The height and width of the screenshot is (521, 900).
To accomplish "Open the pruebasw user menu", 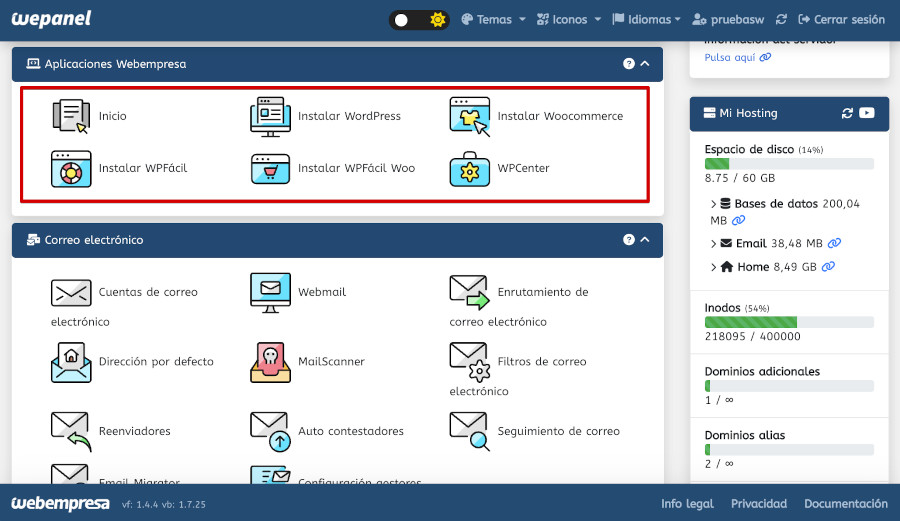I will [x=728, y=20].
